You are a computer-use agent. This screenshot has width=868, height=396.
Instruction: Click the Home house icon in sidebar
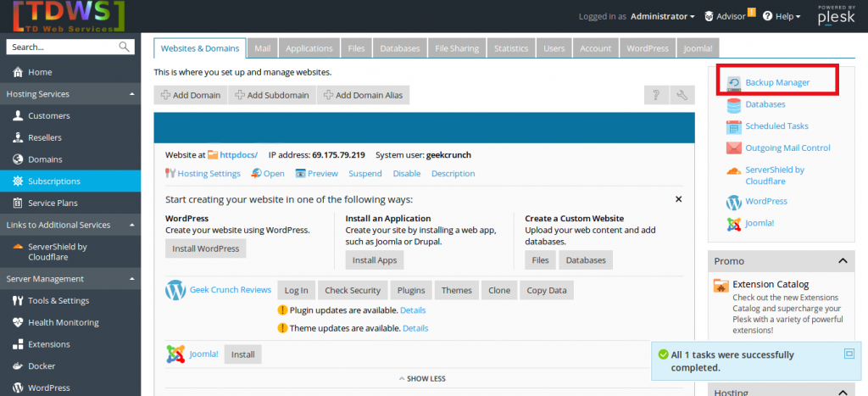point(18,72)
